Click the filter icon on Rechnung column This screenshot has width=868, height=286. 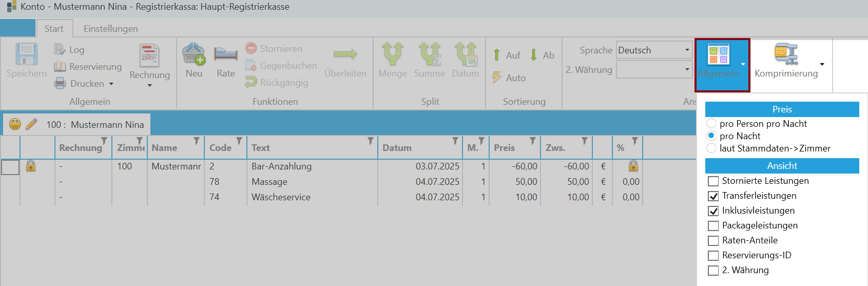(x=104, y=141)
